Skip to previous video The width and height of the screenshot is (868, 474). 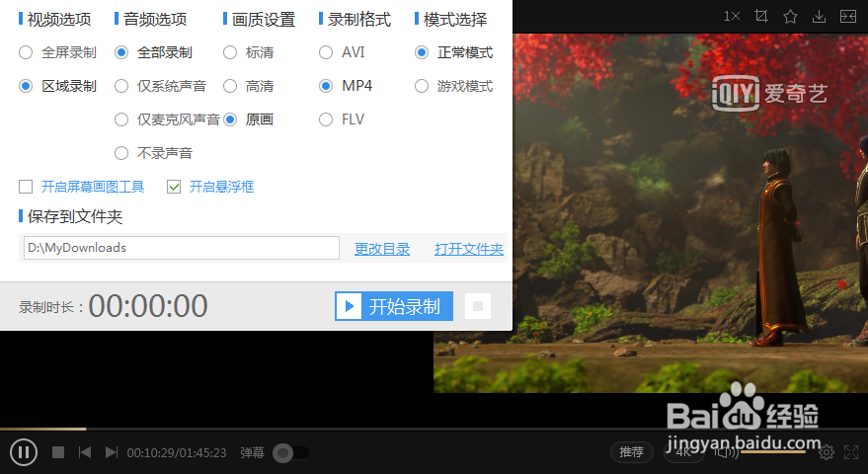[85, 452]
